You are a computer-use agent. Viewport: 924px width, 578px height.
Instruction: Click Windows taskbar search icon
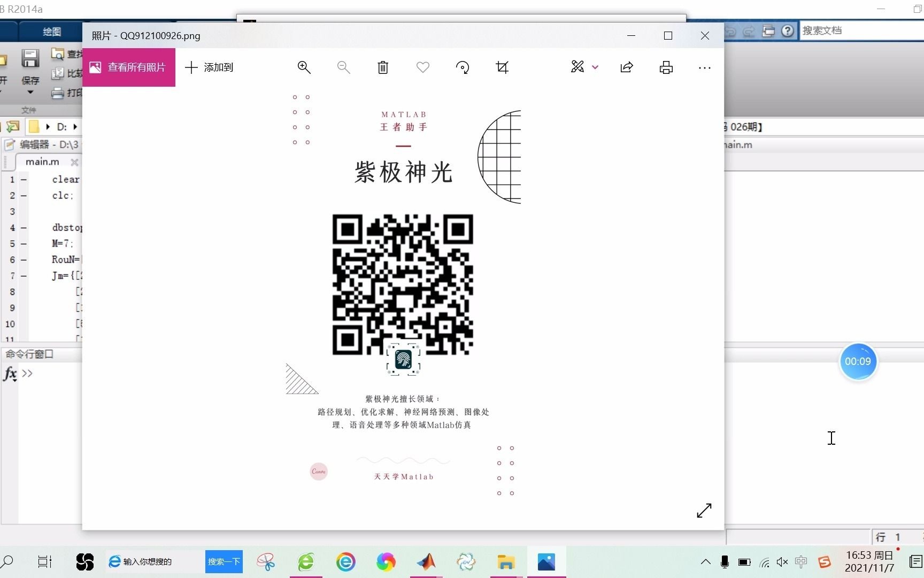pyautogui.click(x=7, y=562)
